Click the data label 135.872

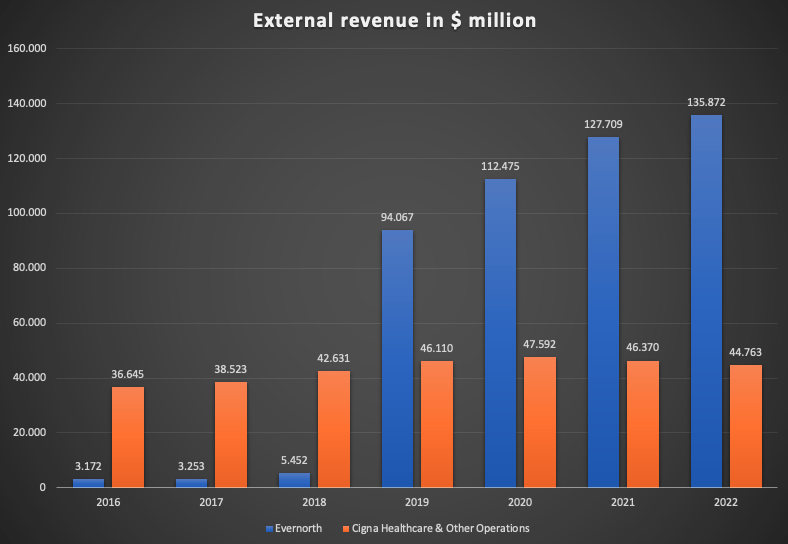point(707,102)
